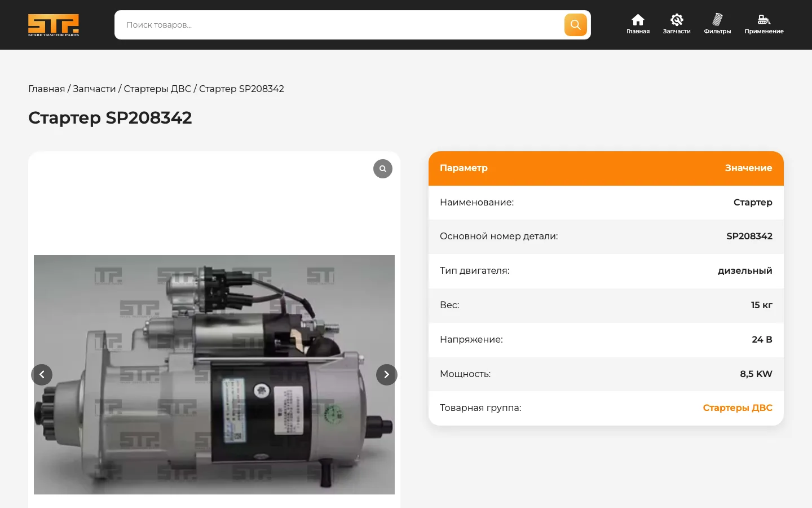This screenshot has width=812, height=508.
Task: Click the 8,5 KW power value
Action: coord(756,374)
